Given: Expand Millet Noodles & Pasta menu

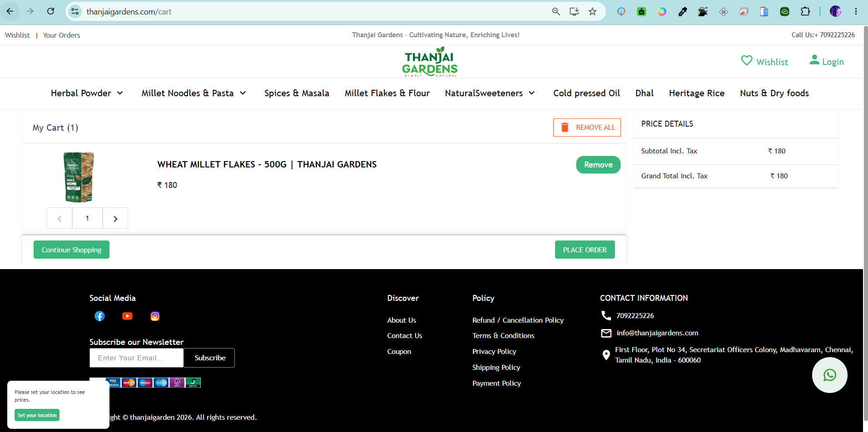Looking at the screenshot, I should (193, 93).
